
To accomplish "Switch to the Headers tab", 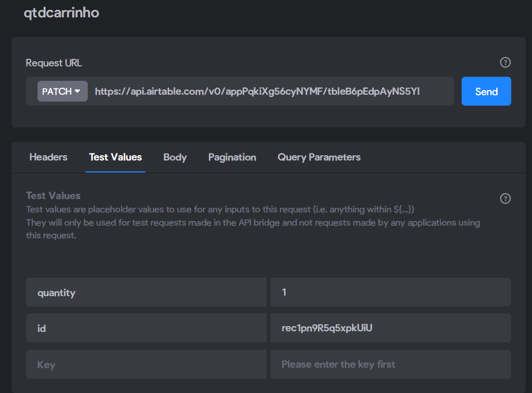I will (48, 157).
